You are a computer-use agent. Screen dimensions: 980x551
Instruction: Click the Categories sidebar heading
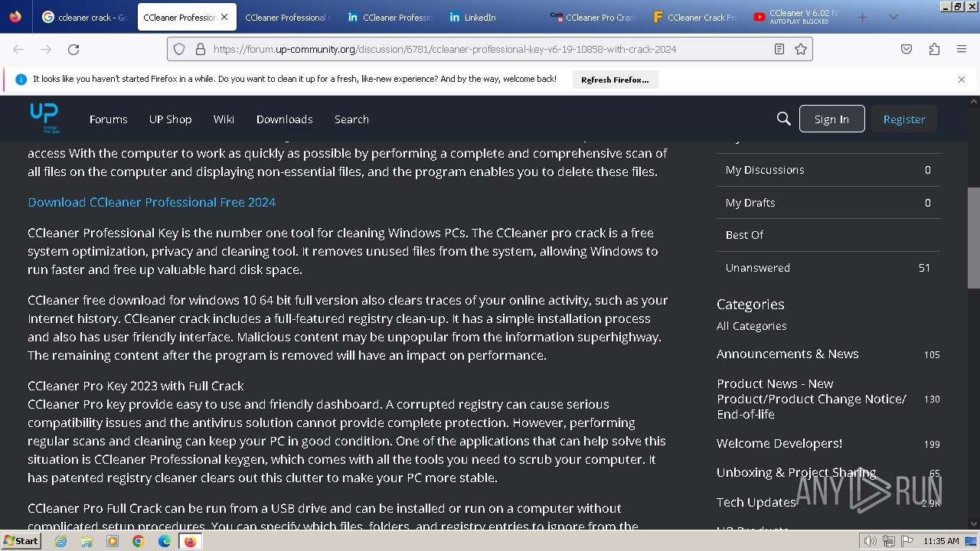(x=750, y=304)
